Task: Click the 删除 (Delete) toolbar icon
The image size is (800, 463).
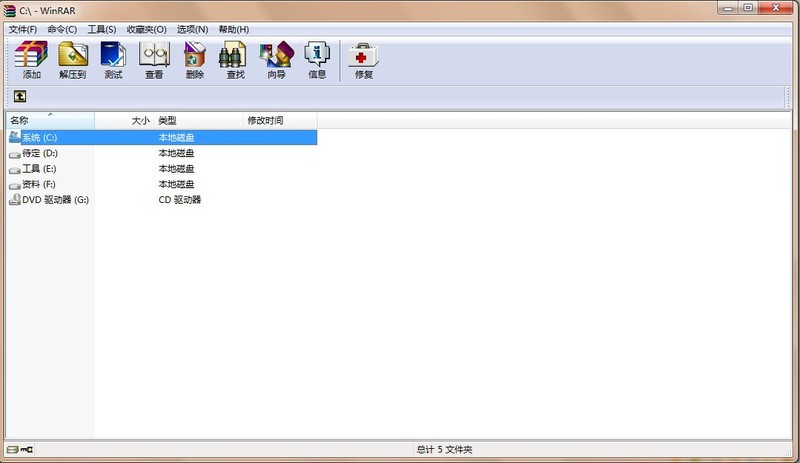Action: pyautogui.click(x=194, y=55)
